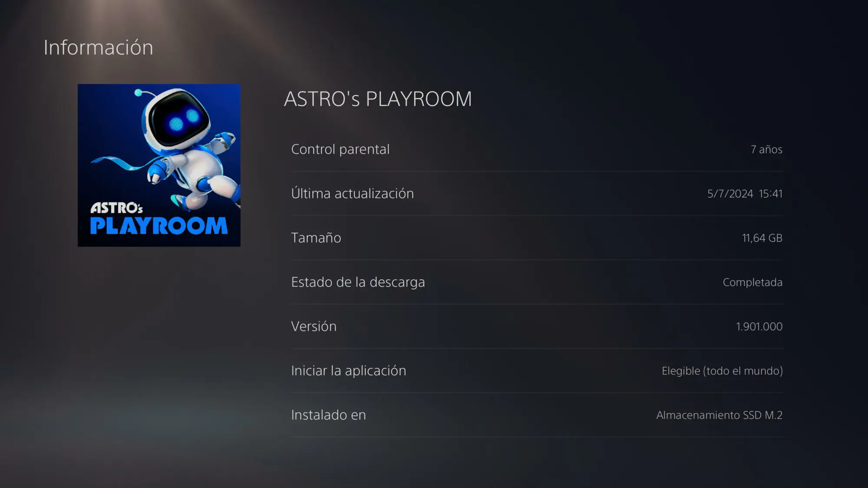The image size is (868, 488).
Task: Select the Versión row
Action: click(537, 326)
